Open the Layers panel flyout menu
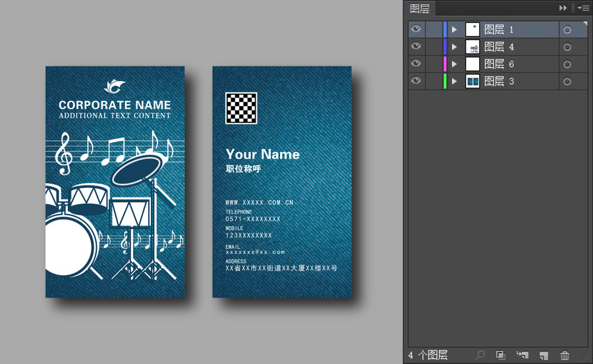Viewport: 593px width, 364px height. [x=583, y=7]
